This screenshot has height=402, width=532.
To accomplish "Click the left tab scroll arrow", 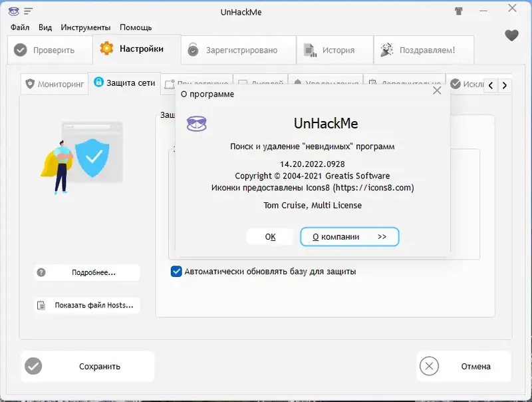I will (x=491, y=85).
